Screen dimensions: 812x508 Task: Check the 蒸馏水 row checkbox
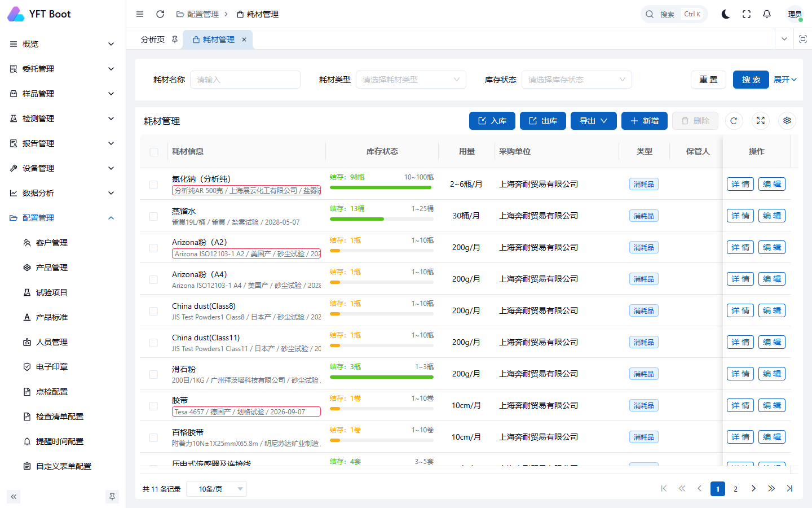[x=153, y=216]
